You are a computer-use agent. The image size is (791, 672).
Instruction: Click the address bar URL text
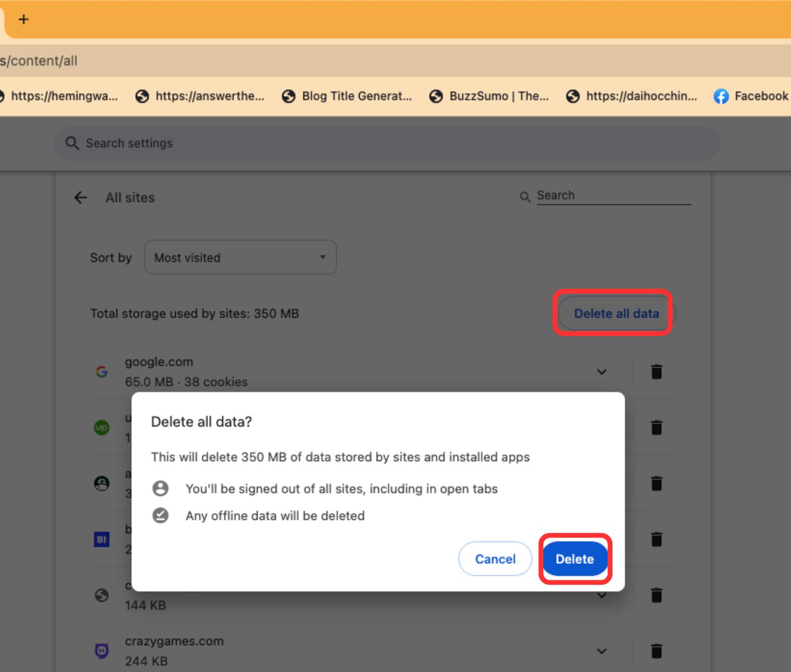pyautogui.click(x=38, y=61)
